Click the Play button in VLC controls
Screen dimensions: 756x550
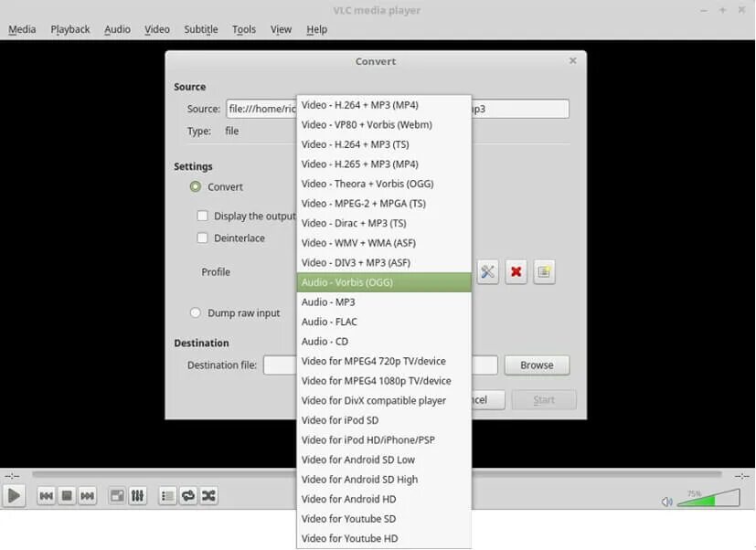point(14,495)
